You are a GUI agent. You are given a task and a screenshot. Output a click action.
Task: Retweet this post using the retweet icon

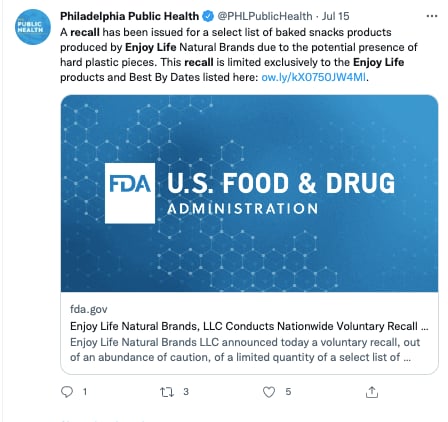[x=167, y=392]
